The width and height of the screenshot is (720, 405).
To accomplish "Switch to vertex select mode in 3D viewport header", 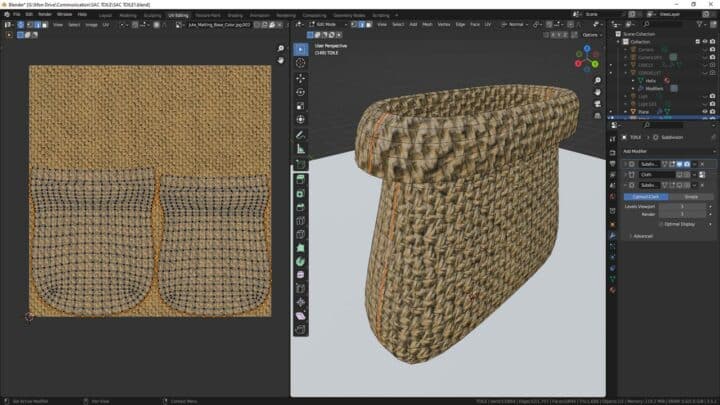I will 354,24.
